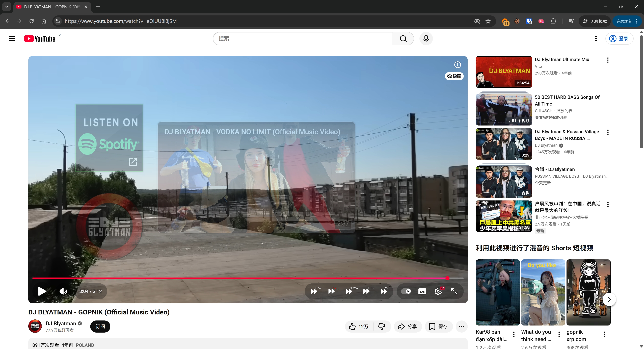Start voice search with microphone icon
Screen dimensions: 644x349
tap(426, 39)
